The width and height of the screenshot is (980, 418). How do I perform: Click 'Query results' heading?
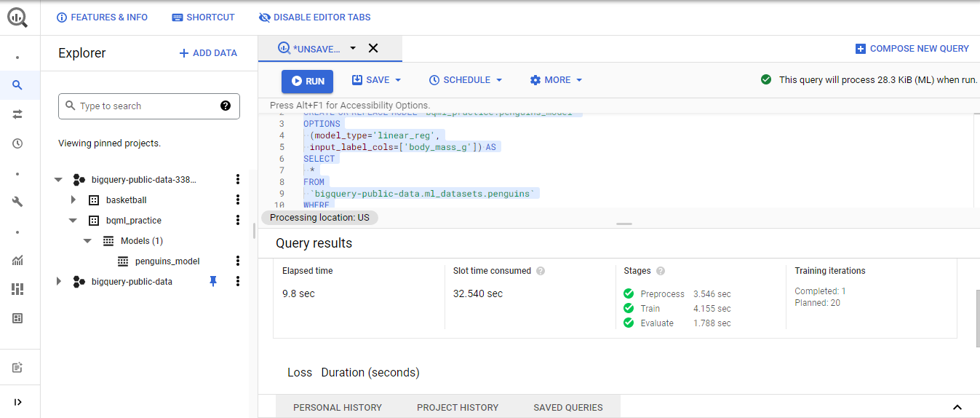(x=314, y=243)
